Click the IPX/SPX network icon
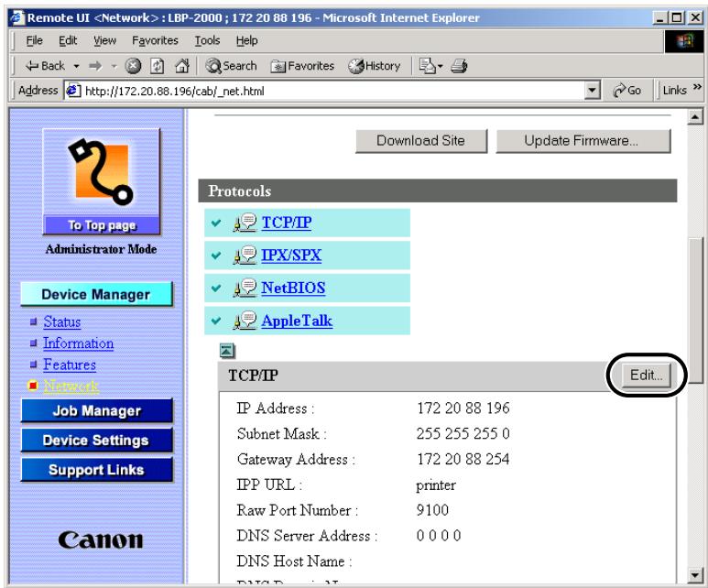Image resolution: width=708 pixels, height=588 pixels. point(245,256)
